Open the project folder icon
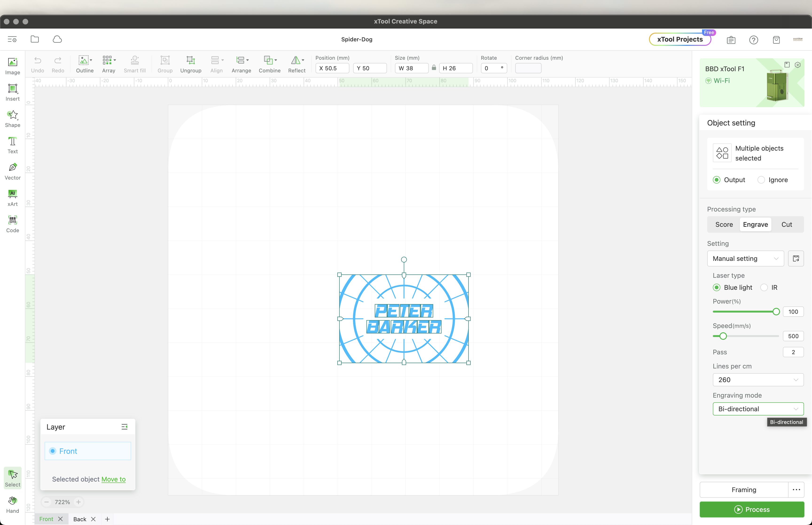 tap(35, 39)
